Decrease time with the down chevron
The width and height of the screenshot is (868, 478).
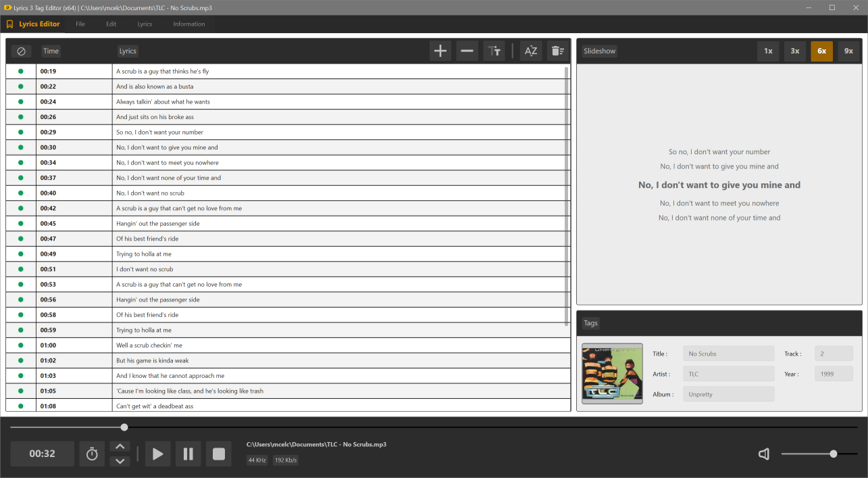120,461
